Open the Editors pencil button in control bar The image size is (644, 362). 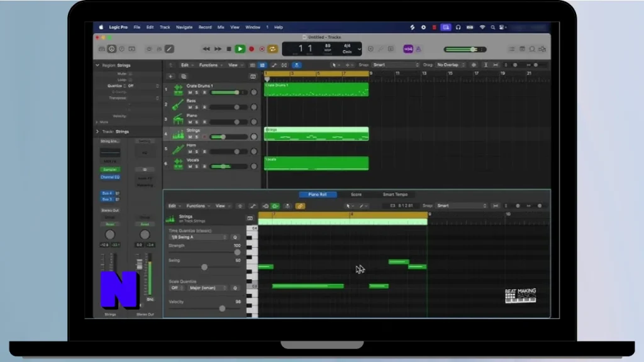(169, 49)
